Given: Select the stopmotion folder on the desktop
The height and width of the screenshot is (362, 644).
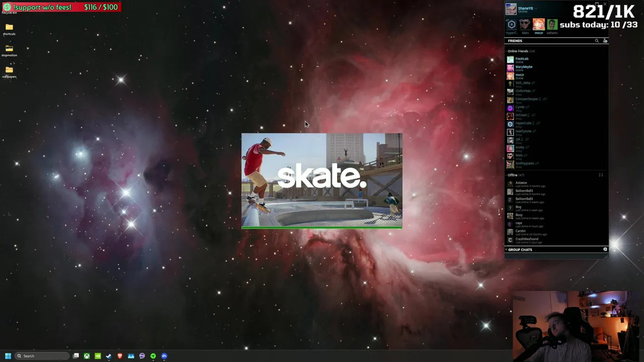Looking at the screenshot, I should pyautogui.click(x=9, y=50).
